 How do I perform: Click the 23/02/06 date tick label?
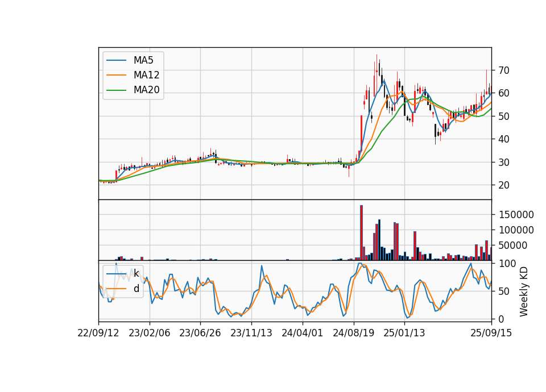pyautogui.click(x=150, y=333)
